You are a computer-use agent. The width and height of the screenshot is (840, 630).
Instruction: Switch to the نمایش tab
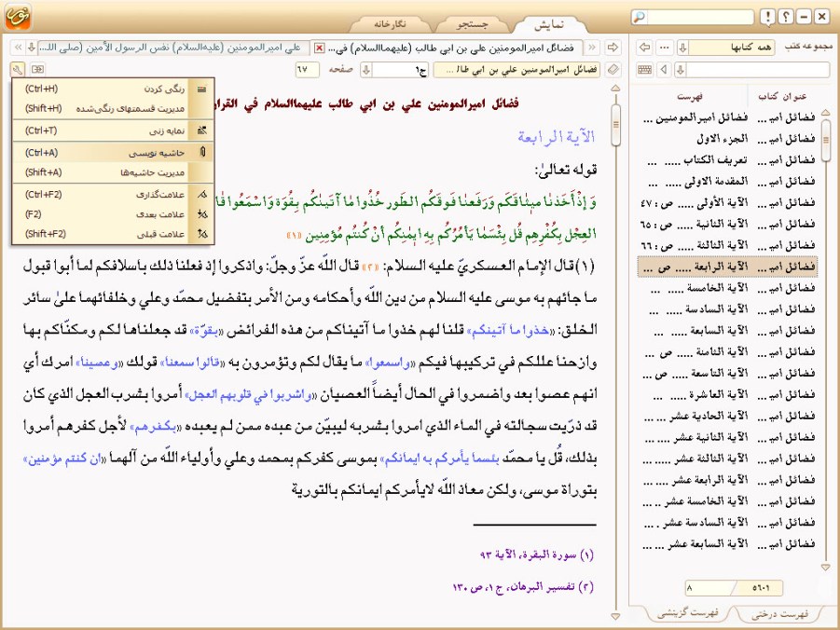548,24
